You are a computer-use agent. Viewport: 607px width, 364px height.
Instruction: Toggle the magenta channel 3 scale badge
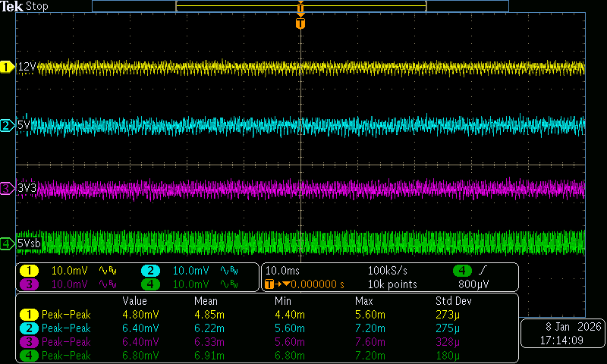click(x=29, y=284)
